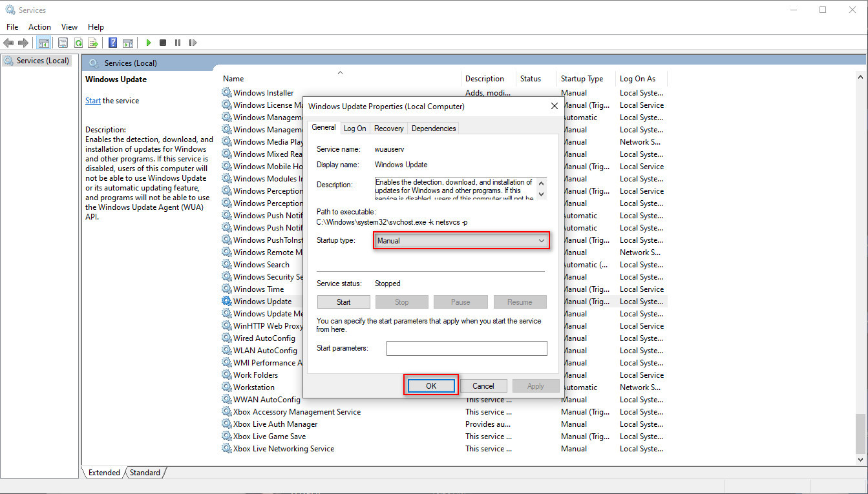Toggle Show/Hide Console Tree toolbar icon

tap(44, 43)
